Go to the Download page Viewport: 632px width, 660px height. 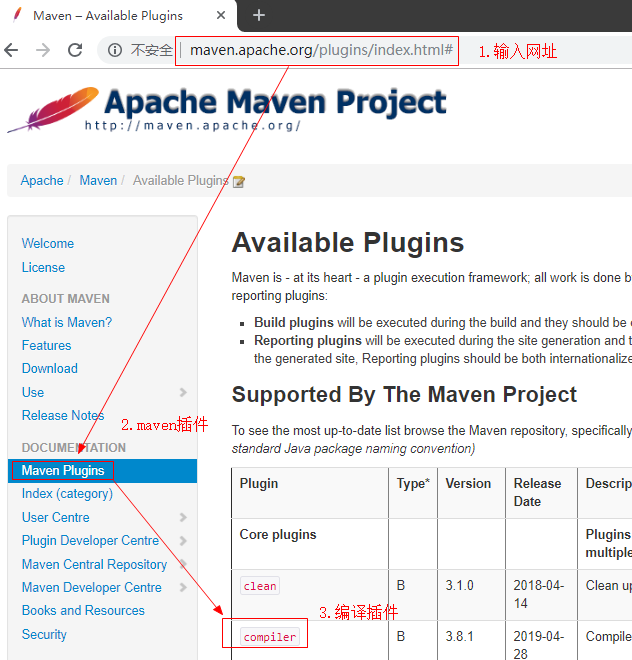[50, 368]
